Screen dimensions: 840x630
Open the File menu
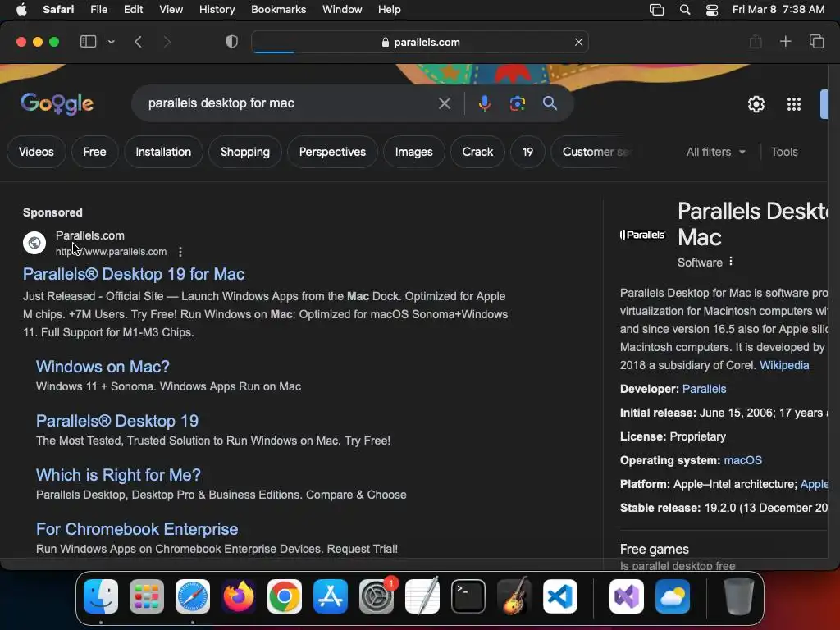[x=98, y=9]
